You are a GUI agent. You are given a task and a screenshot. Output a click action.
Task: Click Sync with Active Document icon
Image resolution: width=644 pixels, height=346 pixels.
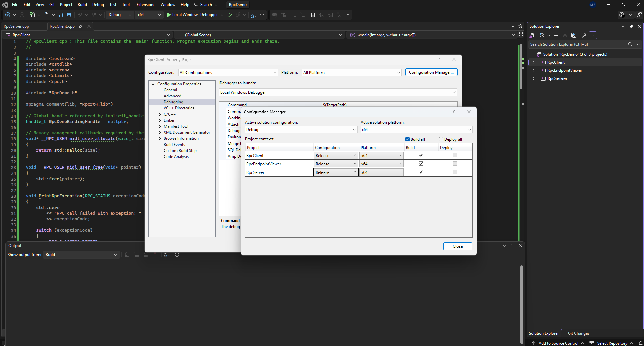point(556,35)
